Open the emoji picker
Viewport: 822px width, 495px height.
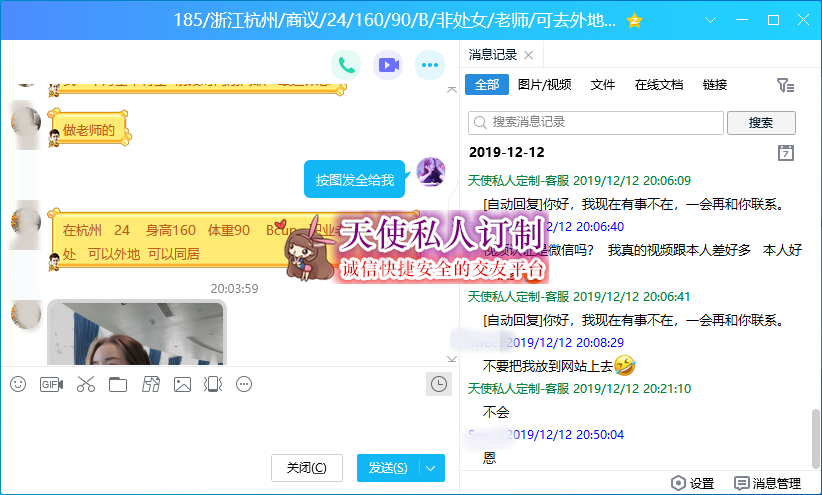[18, 384]
